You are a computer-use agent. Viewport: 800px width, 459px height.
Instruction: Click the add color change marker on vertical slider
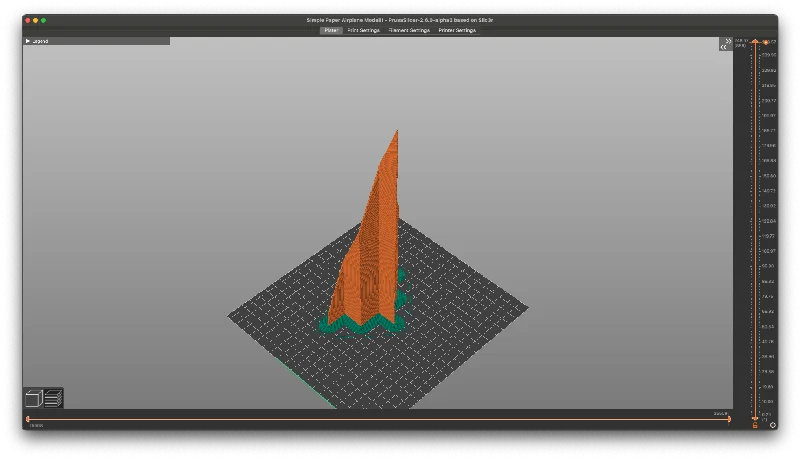coord(765,42)
